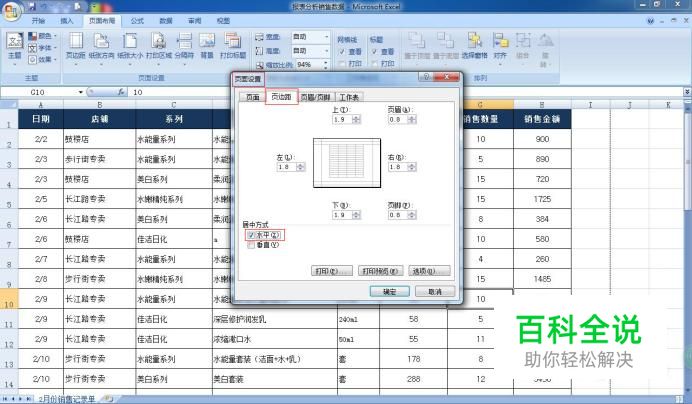Click column B header
692x404 pixels.
point(99,105)
